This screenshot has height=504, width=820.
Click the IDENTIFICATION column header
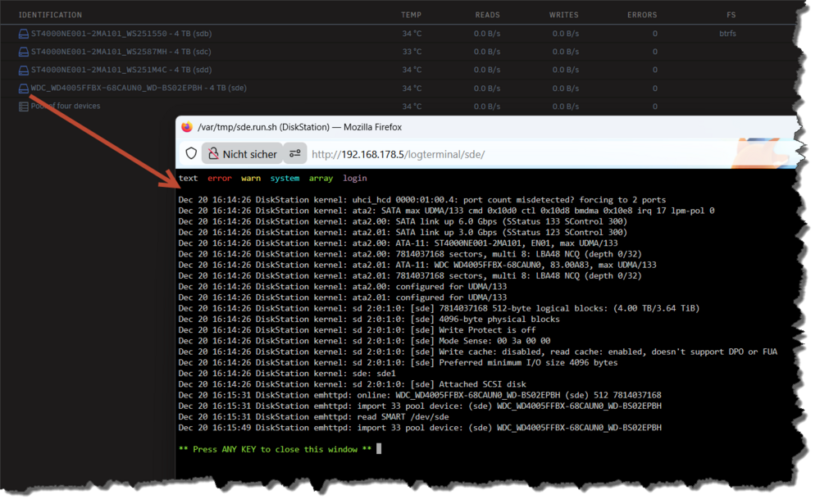50,16
